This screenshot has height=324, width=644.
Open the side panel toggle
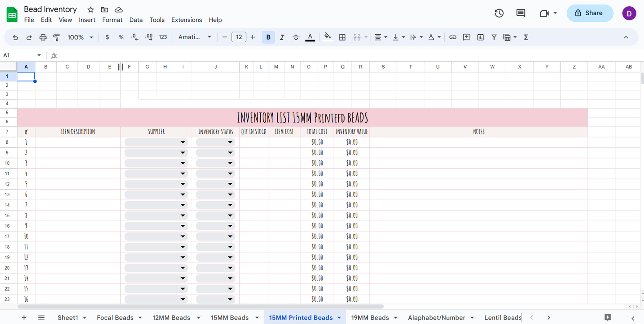click(x=633, y=318)
